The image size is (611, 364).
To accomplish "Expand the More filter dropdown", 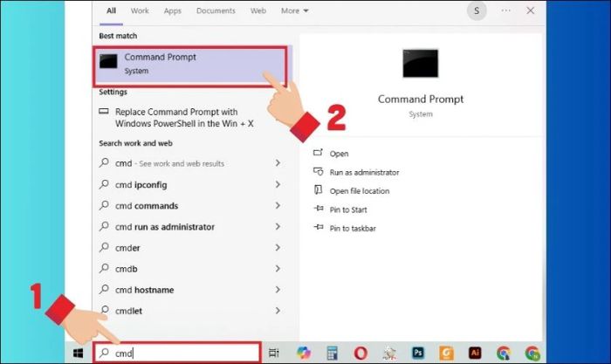I will pos(295,11).
